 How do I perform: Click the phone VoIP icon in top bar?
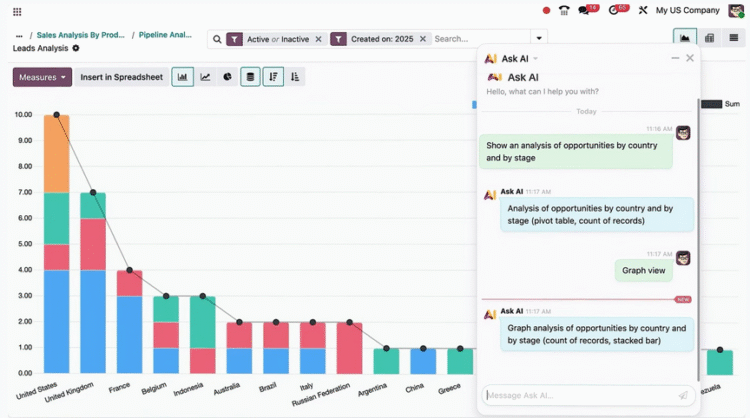(564, 11)
